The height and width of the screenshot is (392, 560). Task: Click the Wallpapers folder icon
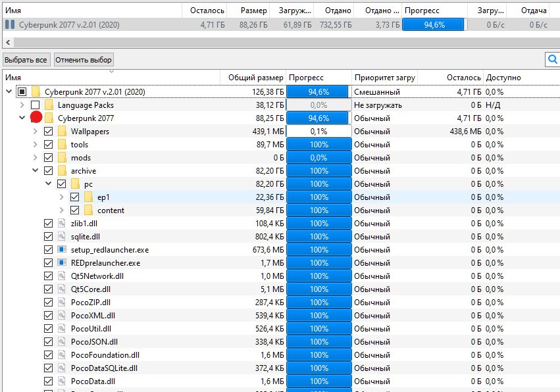click(x=62, y=132)
